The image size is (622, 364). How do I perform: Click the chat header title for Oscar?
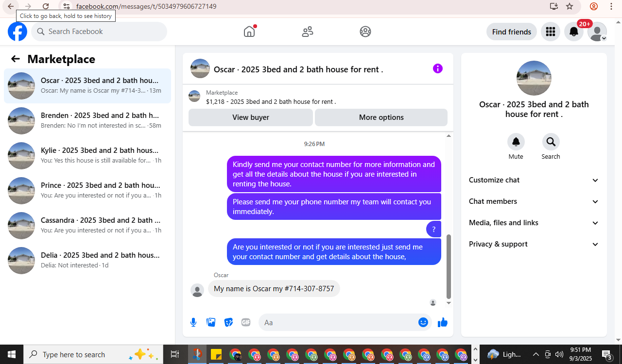click(298, 69)
